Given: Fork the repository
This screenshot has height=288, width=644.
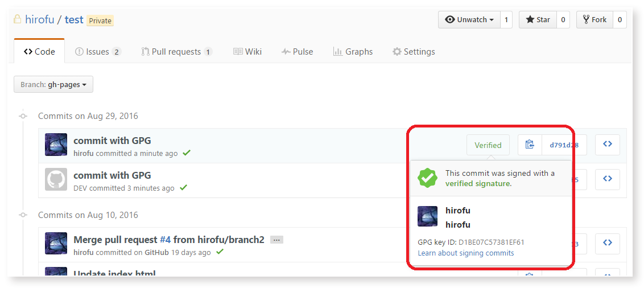Looking at the screenshot, I should [595, 20].
